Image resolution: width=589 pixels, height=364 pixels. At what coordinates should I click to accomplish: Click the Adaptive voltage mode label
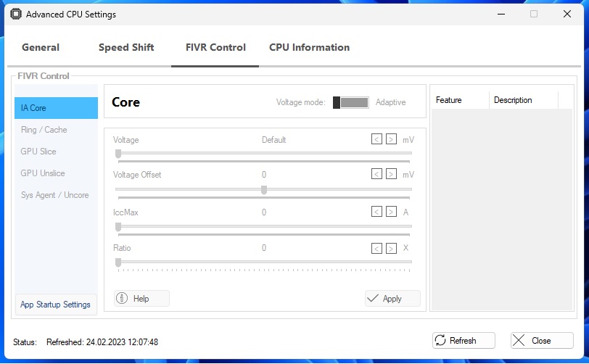[x=391, y=102]
